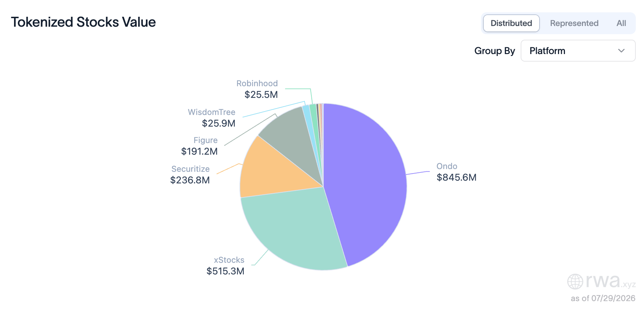Screen dimensions: 644x310
Task: Click the Tokenized Stocks Value title
Action: point(83,22)
